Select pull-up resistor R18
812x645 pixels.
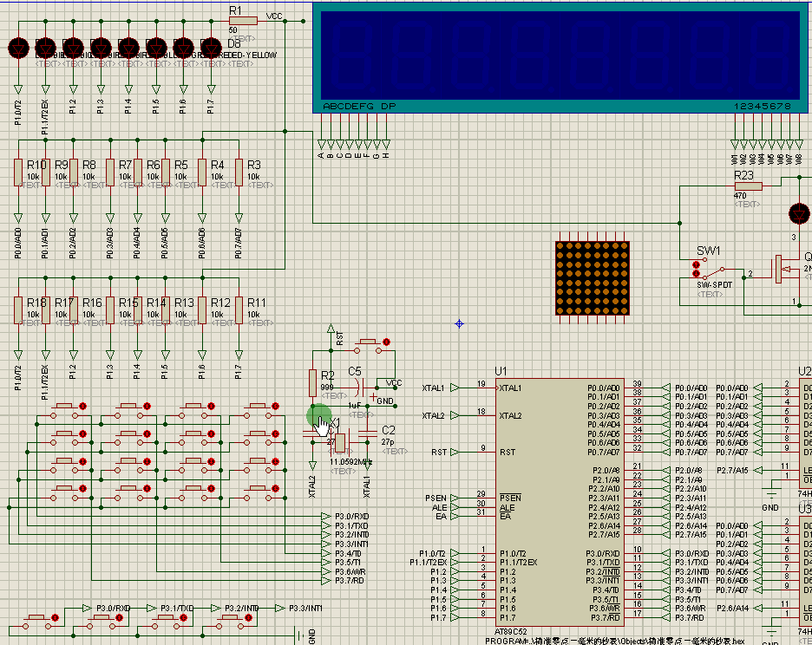pyautogui.click(x=18, y=310)
